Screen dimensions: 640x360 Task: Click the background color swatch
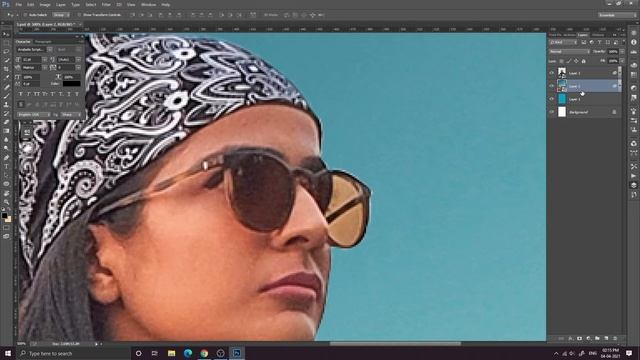[x=8, y=219]
